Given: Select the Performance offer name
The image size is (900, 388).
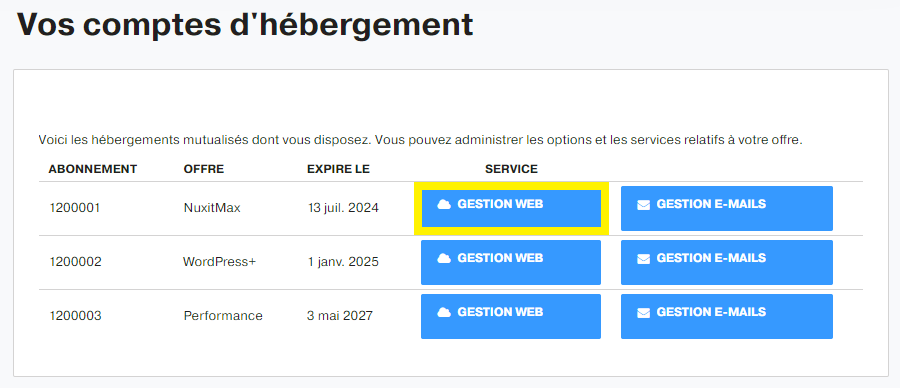Looking at the screenshot, I should [x=223, y=316].
